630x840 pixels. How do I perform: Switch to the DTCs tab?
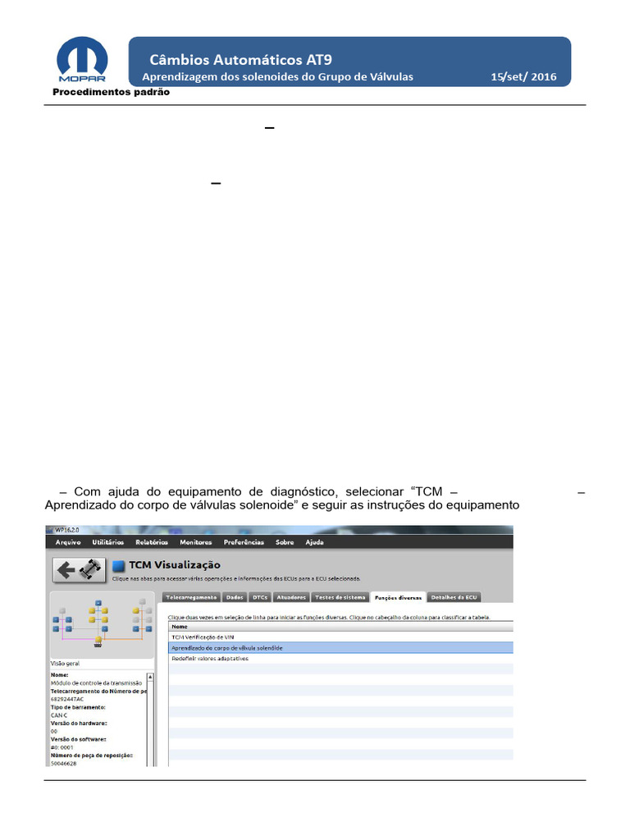click(260, 597)
